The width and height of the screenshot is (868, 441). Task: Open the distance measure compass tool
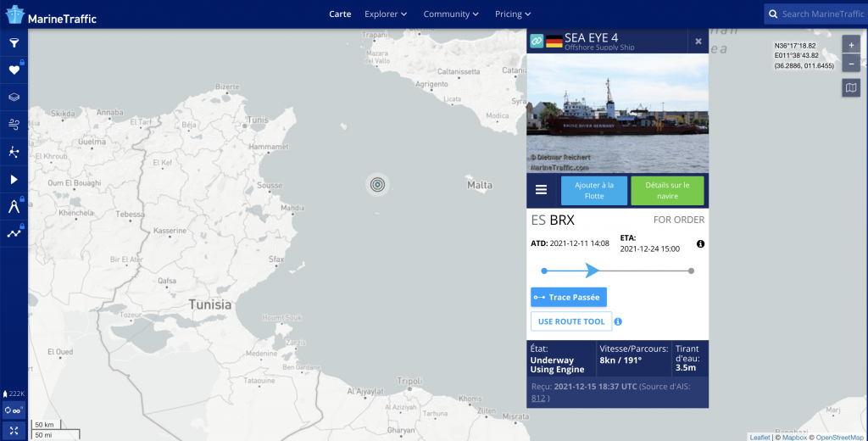(x=14, y=207)
